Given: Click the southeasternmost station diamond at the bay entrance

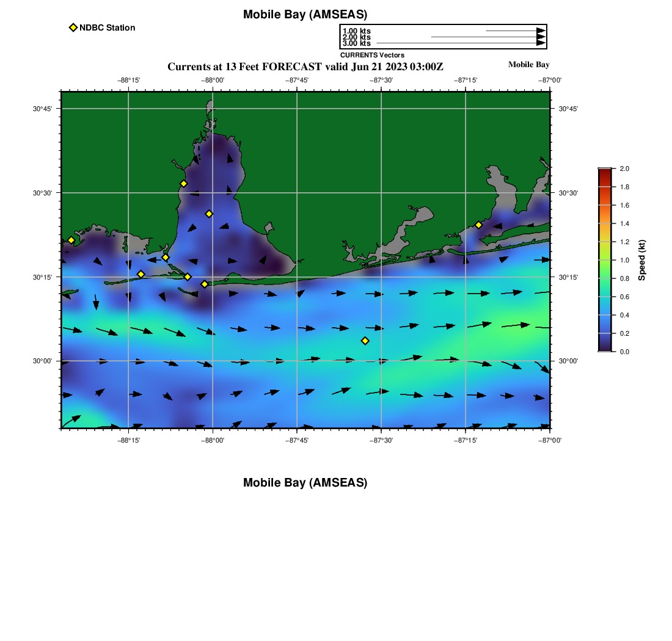Looking at the screenshot, I should pyautogui.click(x=205, y=284).
